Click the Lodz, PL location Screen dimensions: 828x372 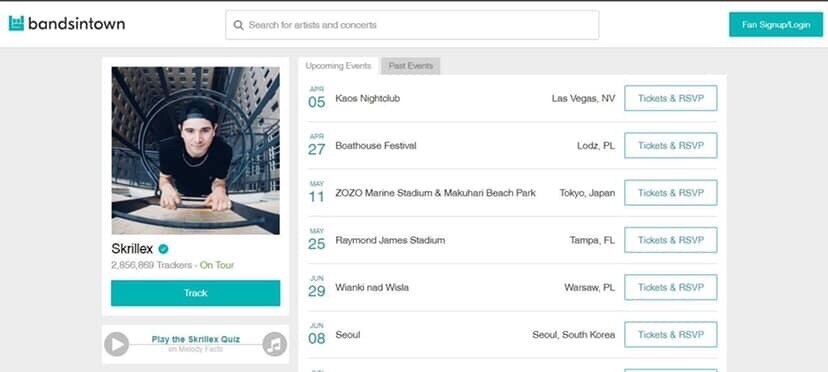pos(596,145)
